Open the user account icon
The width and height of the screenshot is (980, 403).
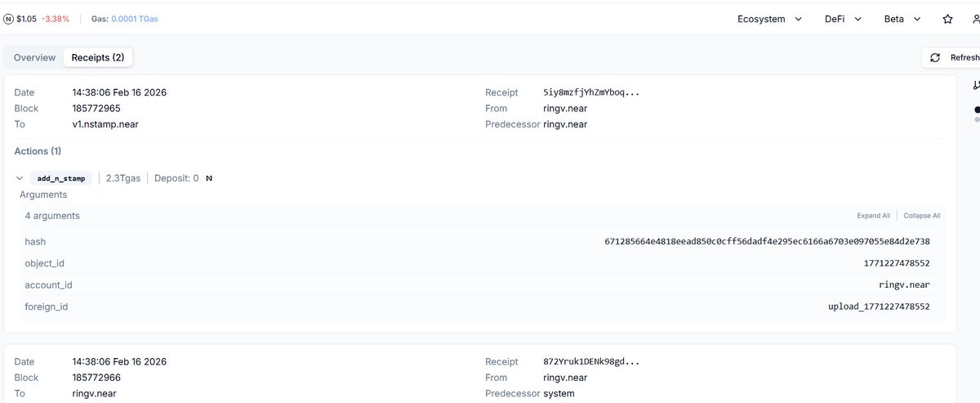[x=975, y=19]
